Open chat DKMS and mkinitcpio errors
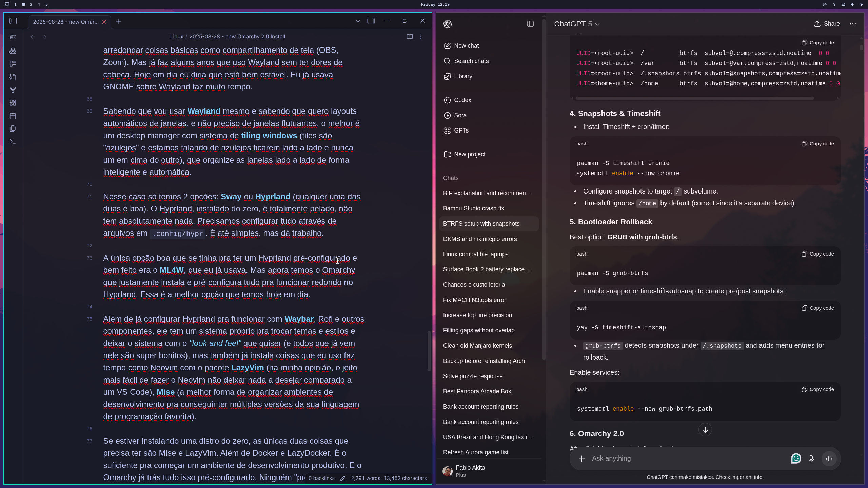This screenshot has height=488, width=868. pyautogui.click(x=489, y=239)
